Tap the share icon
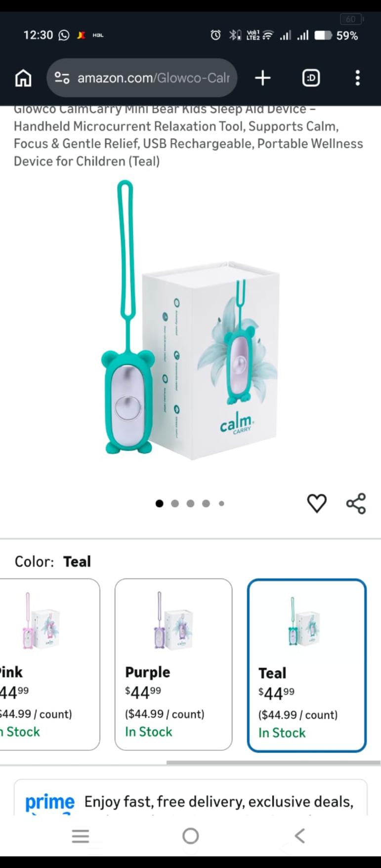 point(356,503)
